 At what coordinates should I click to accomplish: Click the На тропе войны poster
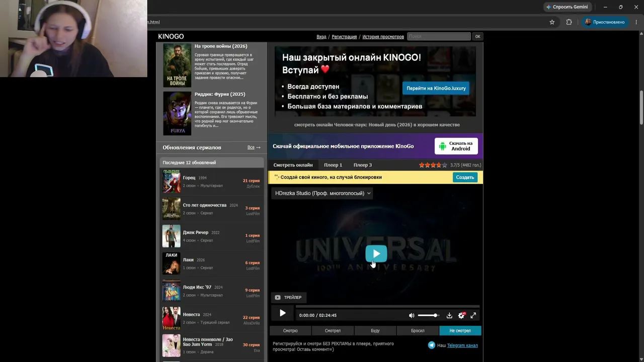pos(177,65)
